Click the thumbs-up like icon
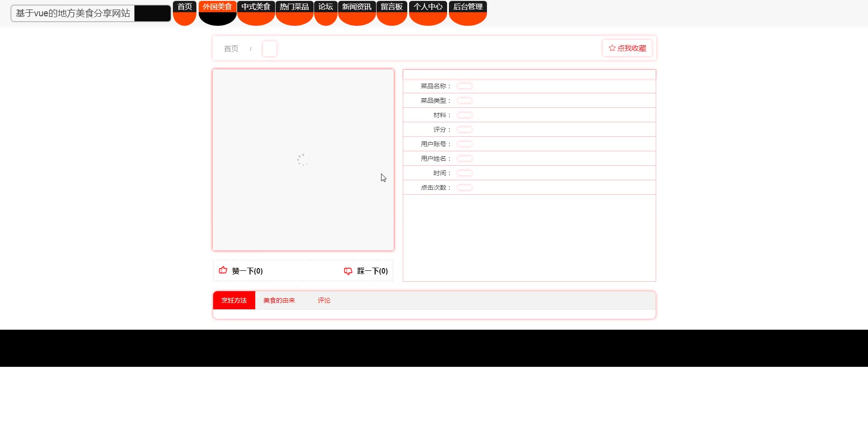The width and height of the screenshot is (868, 423). point(223,270)
